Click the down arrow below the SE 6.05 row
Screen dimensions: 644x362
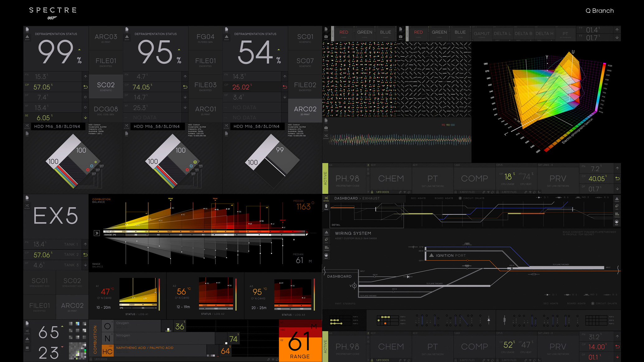point(85,117)
